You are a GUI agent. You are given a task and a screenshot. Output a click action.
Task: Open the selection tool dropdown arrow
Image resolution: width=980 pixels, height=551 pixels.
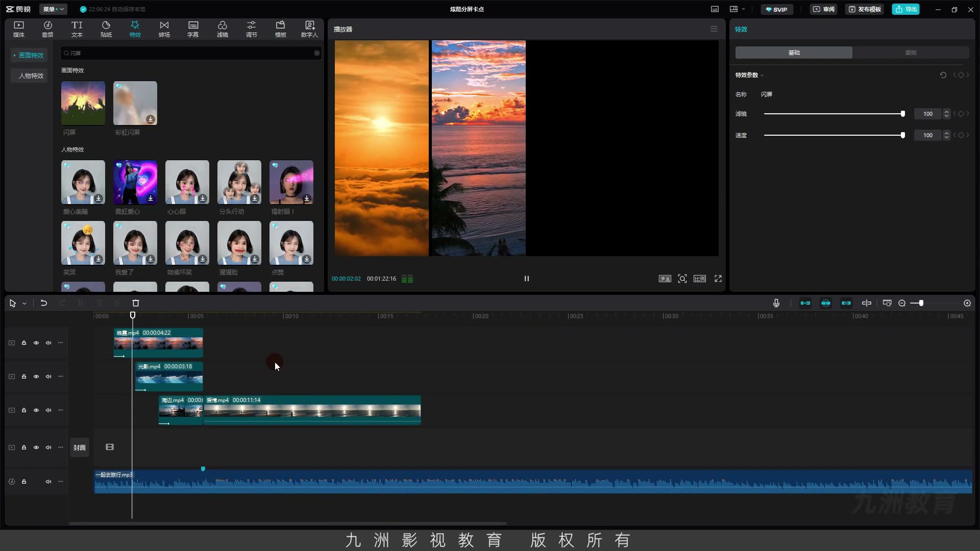[24, 304]
